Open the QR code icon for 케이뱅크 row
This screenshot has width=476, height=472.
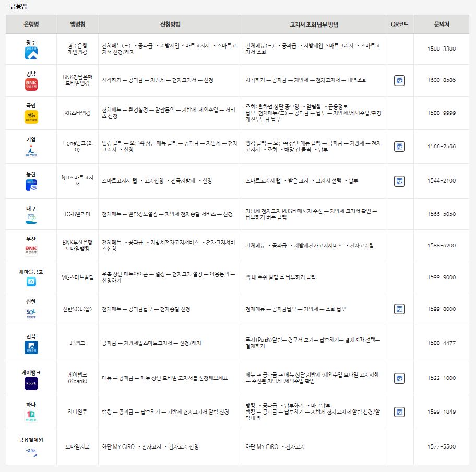click(x=399, y=378)
